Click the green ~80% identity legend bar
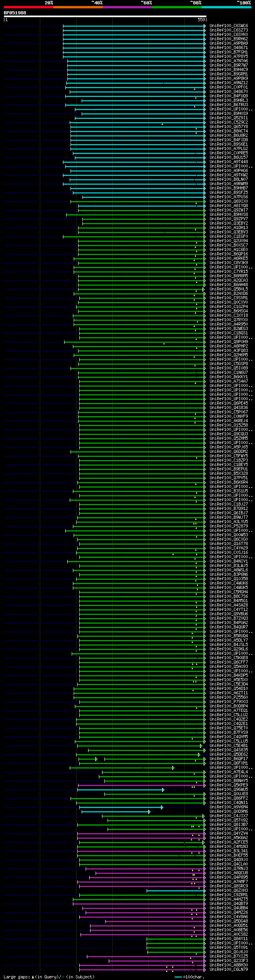 [x=177, y=7]
